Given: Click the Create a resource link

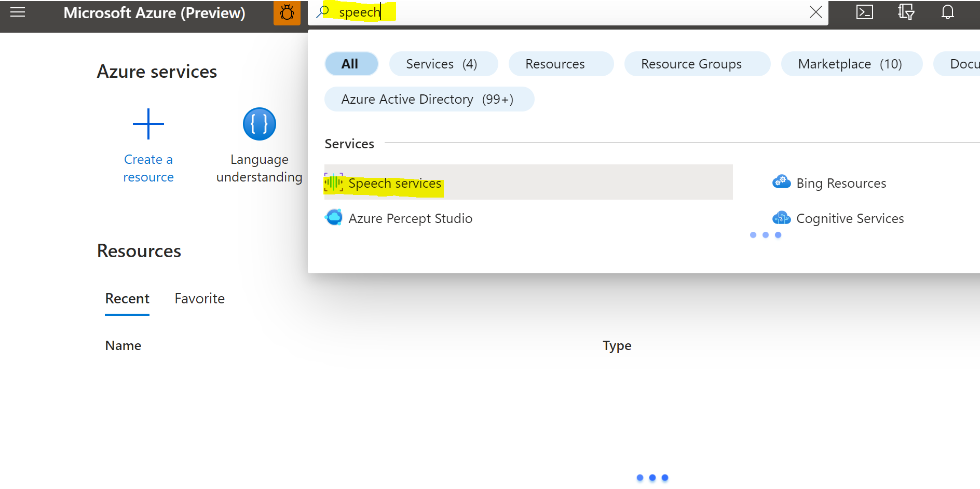Looking at the screenshot, I should pos(148,168).
